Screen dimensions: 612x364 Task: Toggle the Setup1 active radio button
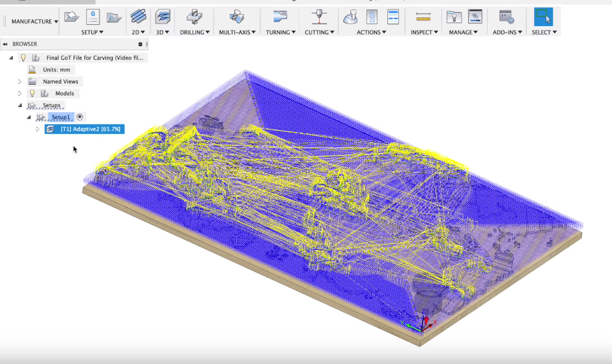(80, 117)
